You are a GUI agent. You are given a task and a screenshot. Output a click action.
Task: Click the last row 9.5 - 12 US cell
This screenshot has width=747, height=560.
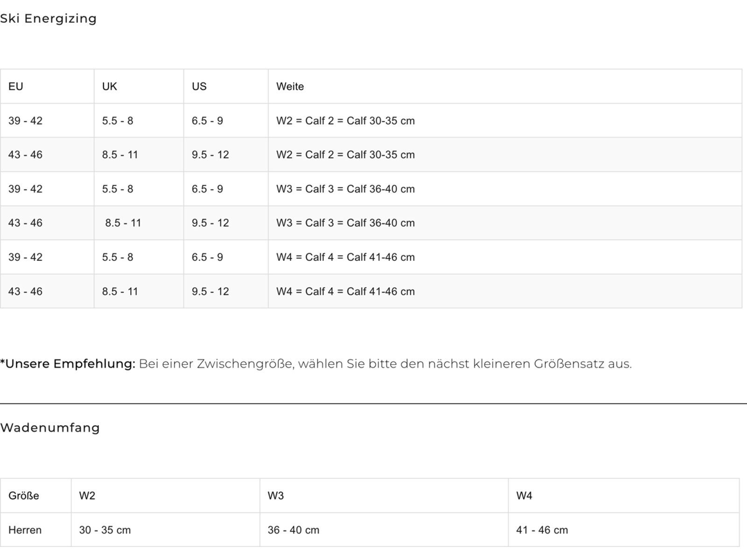(226, 291)
